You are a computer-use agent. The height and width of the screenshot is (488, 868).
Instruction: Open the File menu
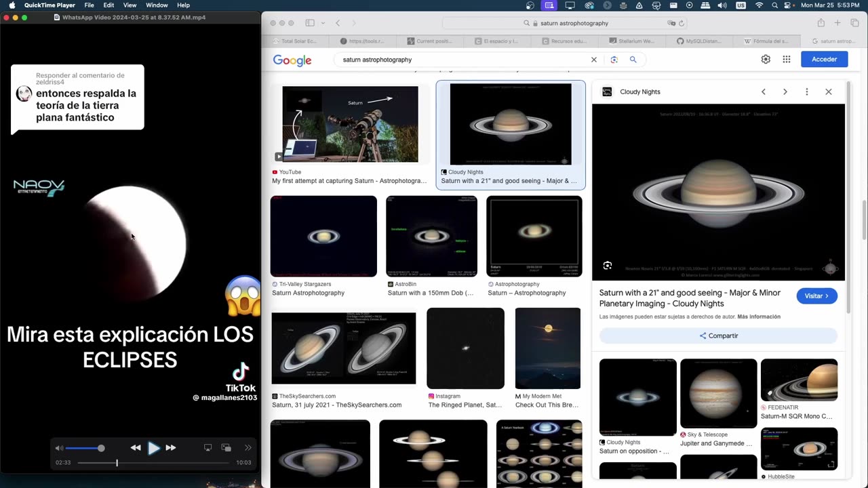click(x=89, y=5)
